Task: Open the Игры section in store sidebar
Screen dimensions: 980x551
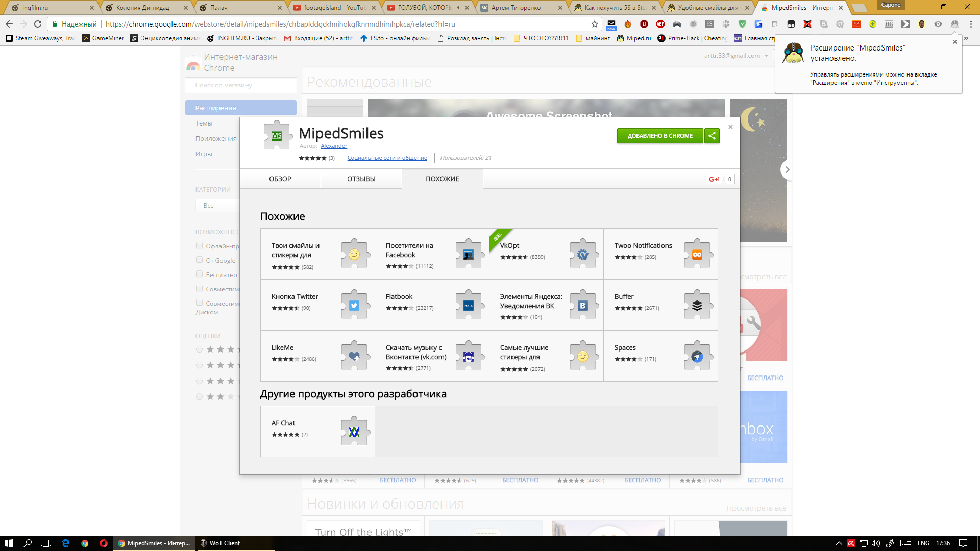Action: 204,154
